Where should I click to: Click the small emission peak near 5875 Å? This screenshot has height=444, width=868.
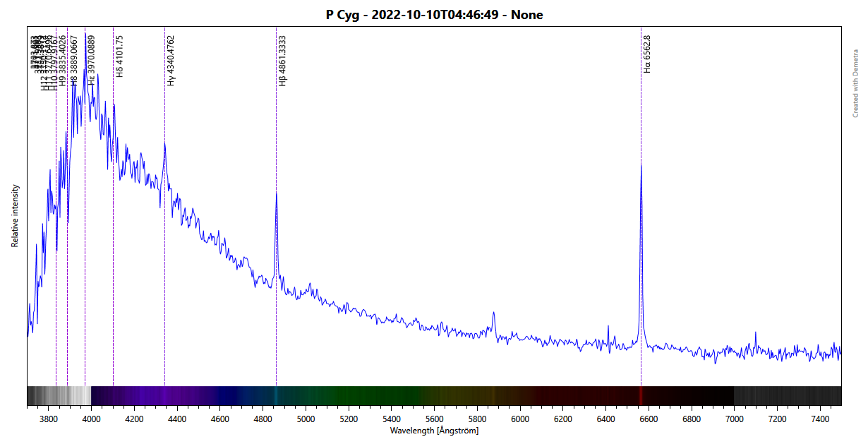click(494, 313)
